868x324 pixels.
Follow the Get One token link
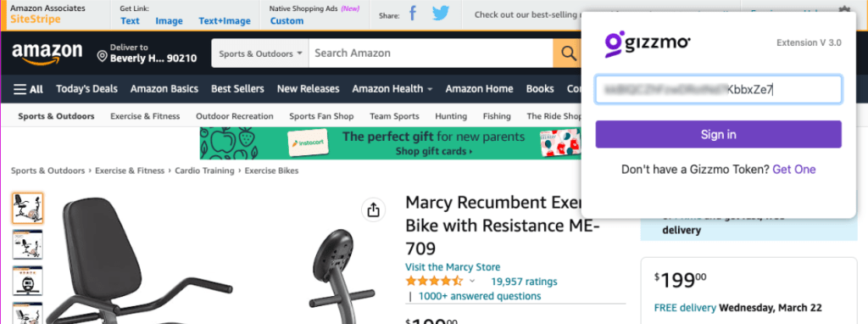(x=793, y=170)
